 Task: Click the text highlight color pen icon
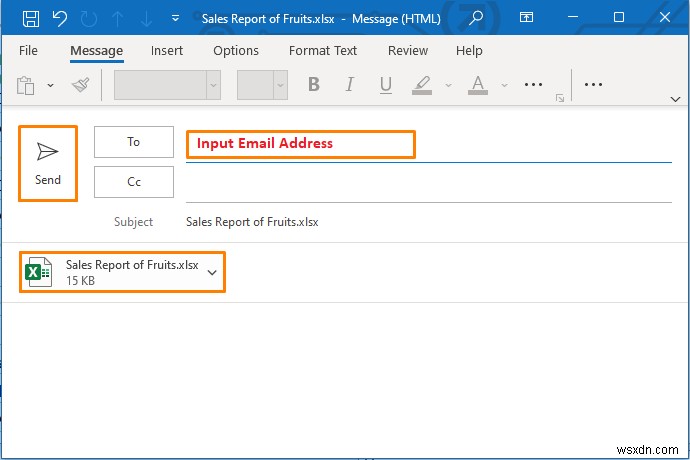(x=421, y=85)
